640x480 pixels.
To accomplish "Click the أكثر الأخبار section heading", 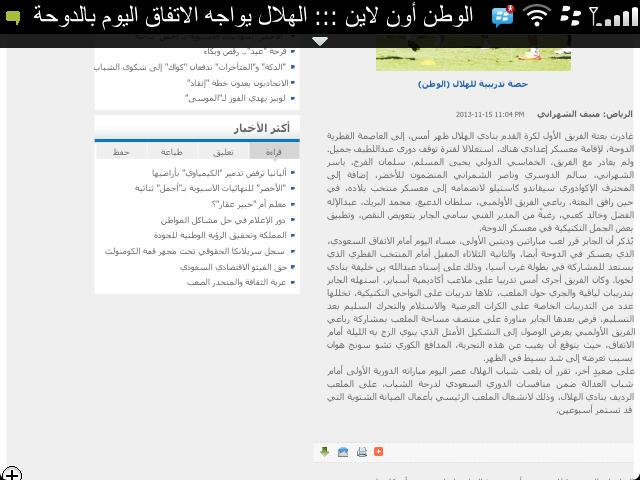I will (262, 128).
